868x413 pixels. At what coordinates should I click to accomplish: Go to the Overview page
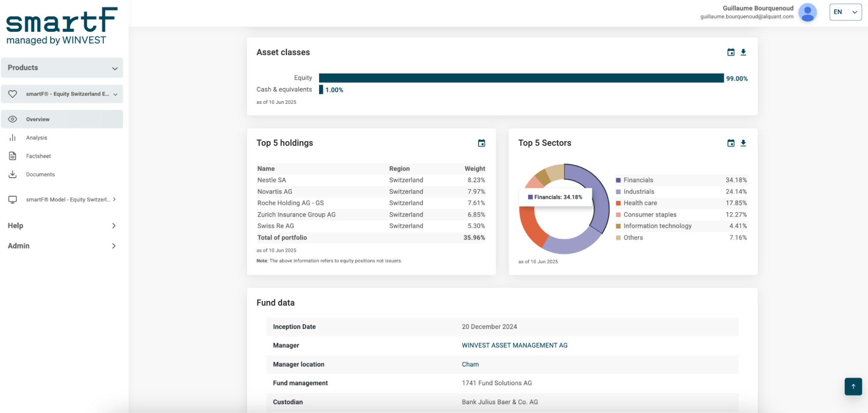(x=62, y=119)
